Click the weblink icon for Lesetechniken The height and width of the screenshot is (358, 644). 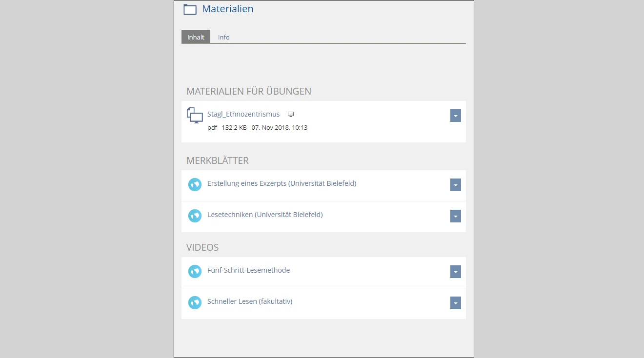pos(195,216)
